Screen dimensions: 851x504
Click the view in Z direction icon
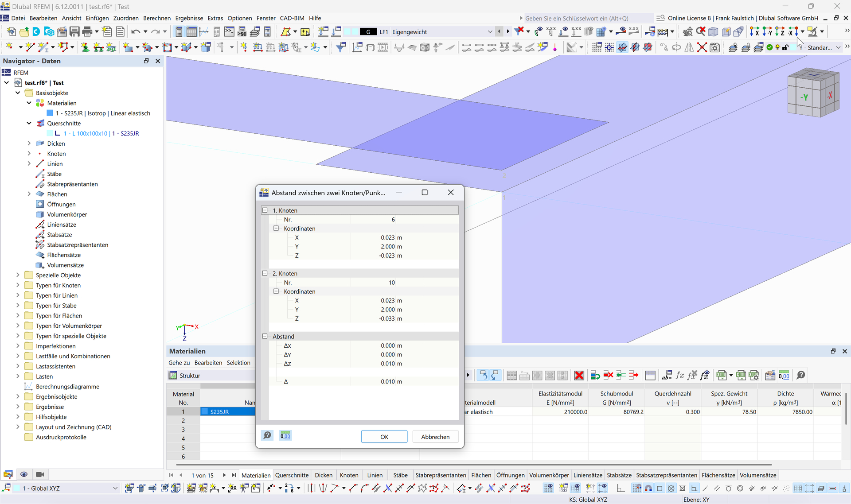click(x=780, y=32)
